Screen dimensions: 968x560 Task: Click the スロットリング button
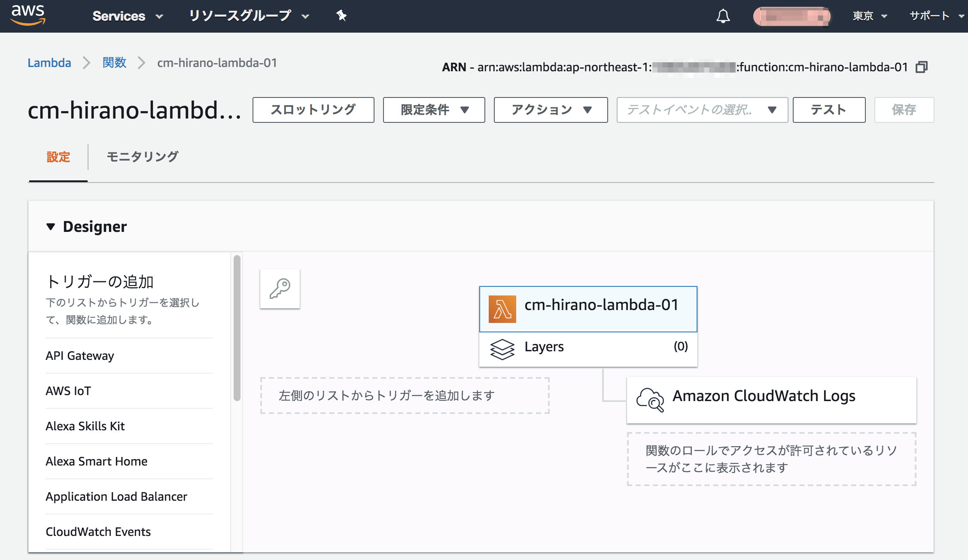[314, 110]
